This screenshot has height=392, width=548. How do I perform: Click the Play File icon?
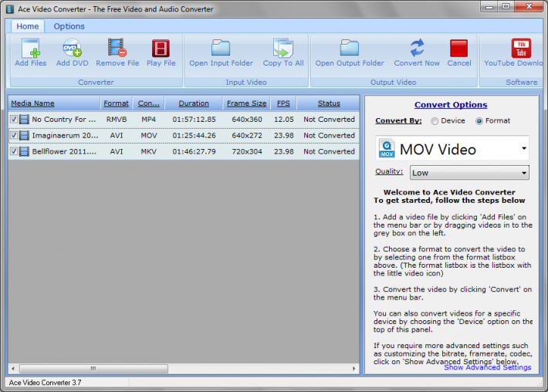161,48
